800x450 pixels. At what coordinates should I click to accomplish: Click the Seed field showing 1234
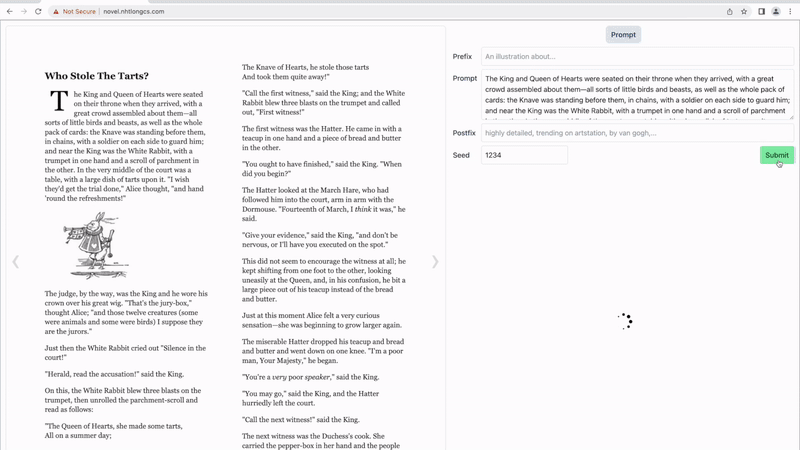click(524, 155)
